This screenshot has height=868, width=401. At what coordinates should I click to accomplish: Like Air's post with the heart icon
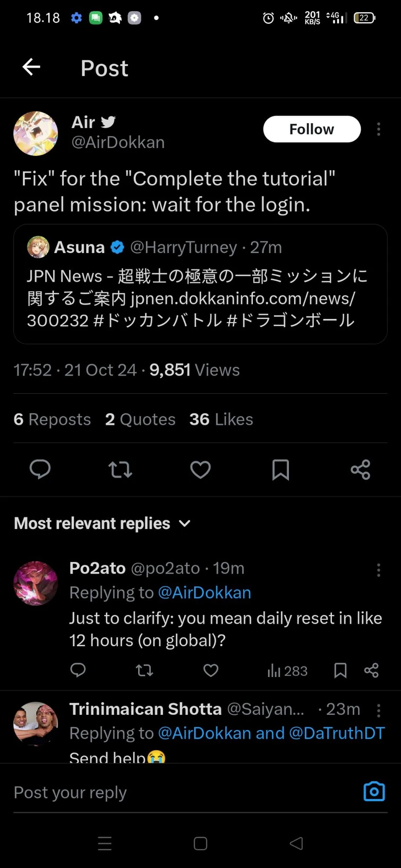click(x=200, y=470)
